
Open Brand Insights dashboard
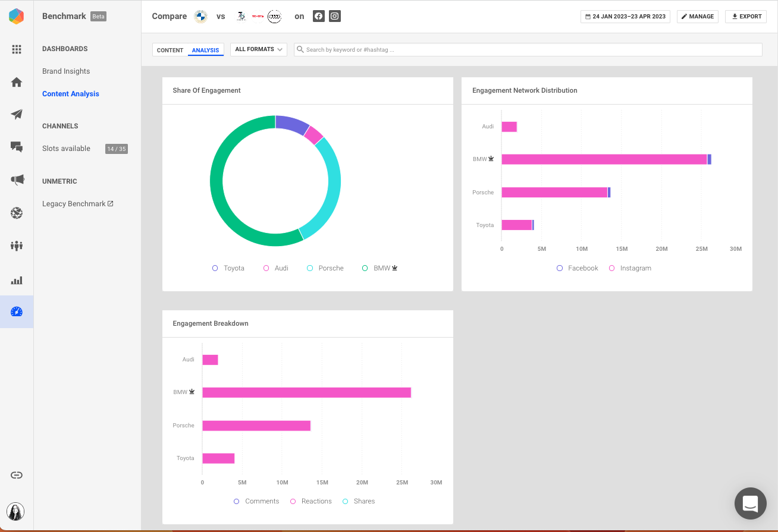click(x=66, y=71)
